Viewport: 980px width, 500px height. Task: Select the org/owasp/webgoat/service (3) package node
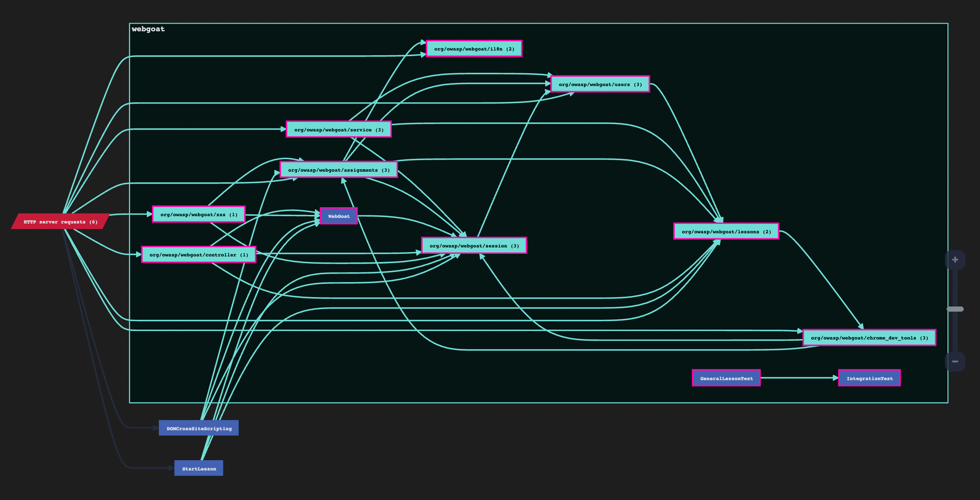[339, 130]
